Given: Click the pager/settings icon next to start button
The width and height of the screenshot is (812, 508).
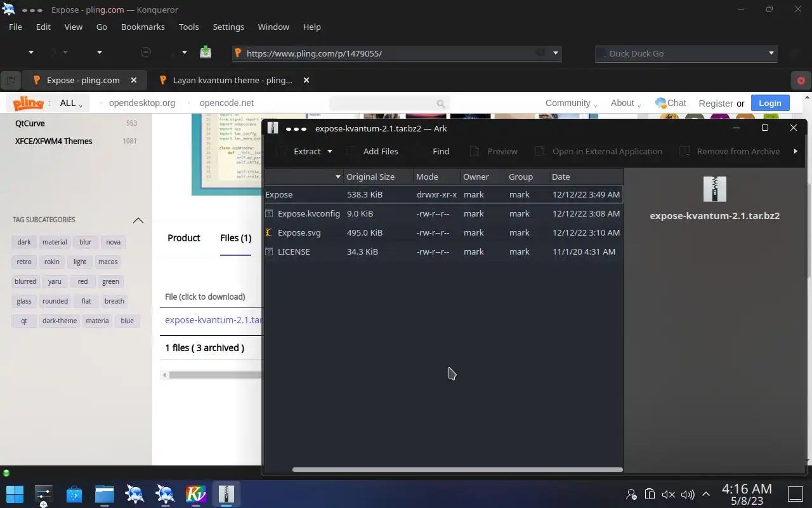Looking at the screenshot, I should coord(44,495).
